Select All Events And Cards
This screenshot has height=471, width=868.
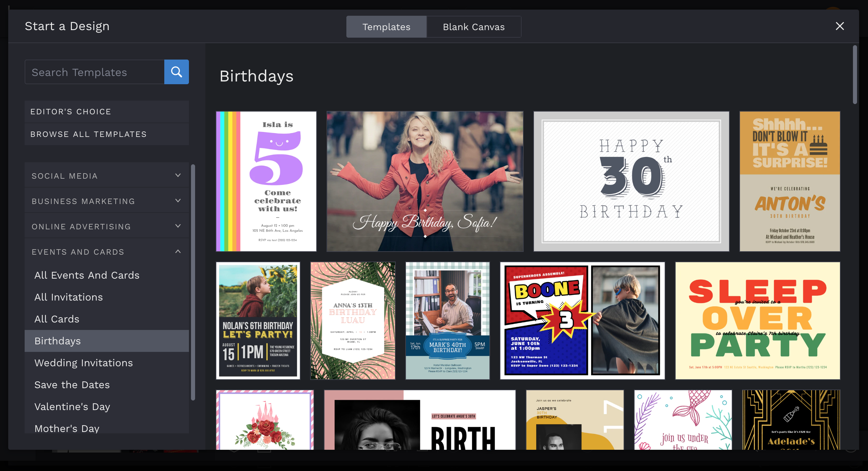coord(107,275)
